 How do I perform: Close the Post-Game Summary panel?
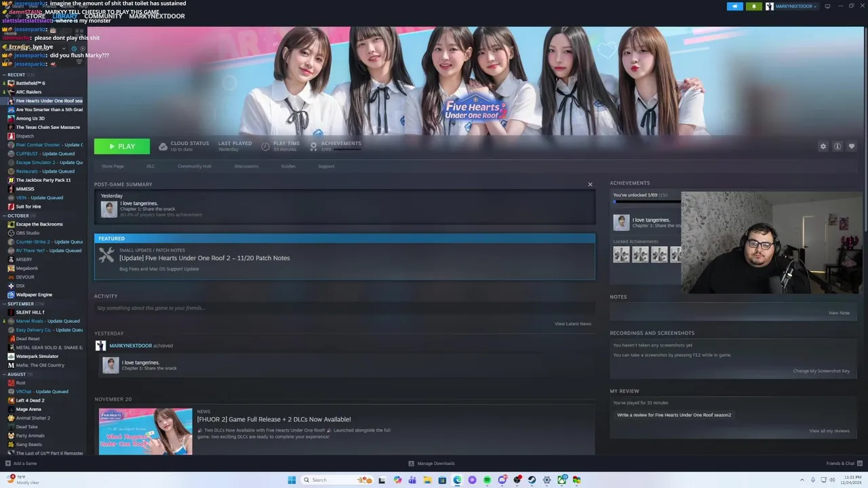point(590,184)
